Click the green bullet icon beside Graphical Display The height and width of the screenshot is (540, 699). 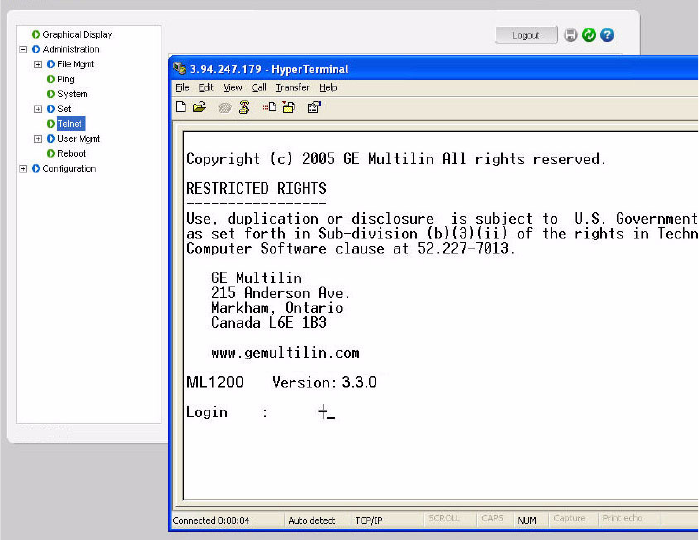(x=36, y=34)
